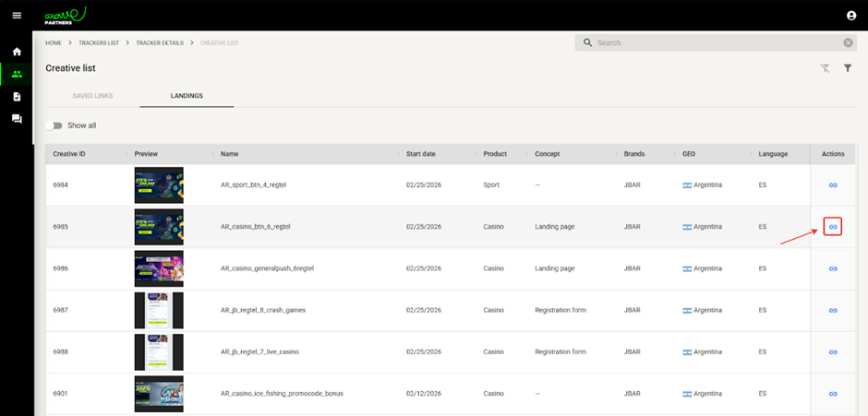Click link icon for creative 6985
The image size is (868, 416).
click(x=832, y=226)
